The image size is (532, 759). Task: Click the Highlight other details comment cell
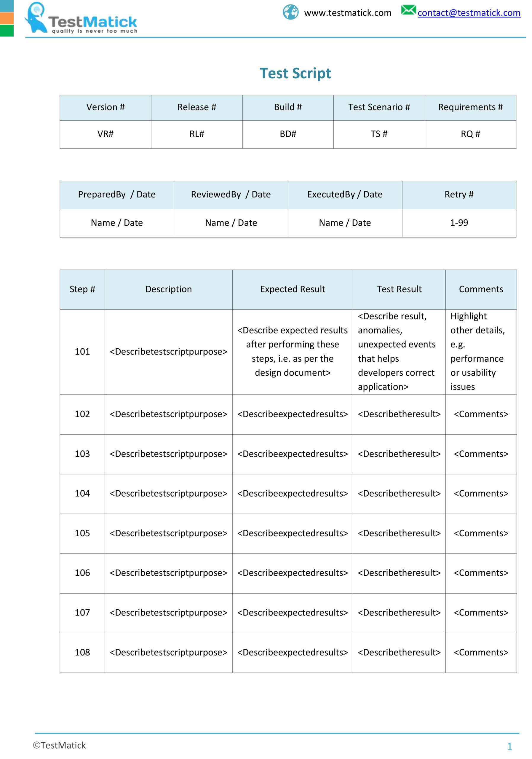pos(481,352)
